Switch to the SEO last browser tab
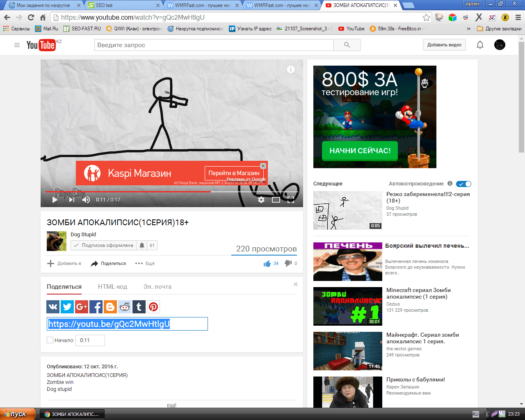This screenshot has height=420, width=525. click(124, 5)
